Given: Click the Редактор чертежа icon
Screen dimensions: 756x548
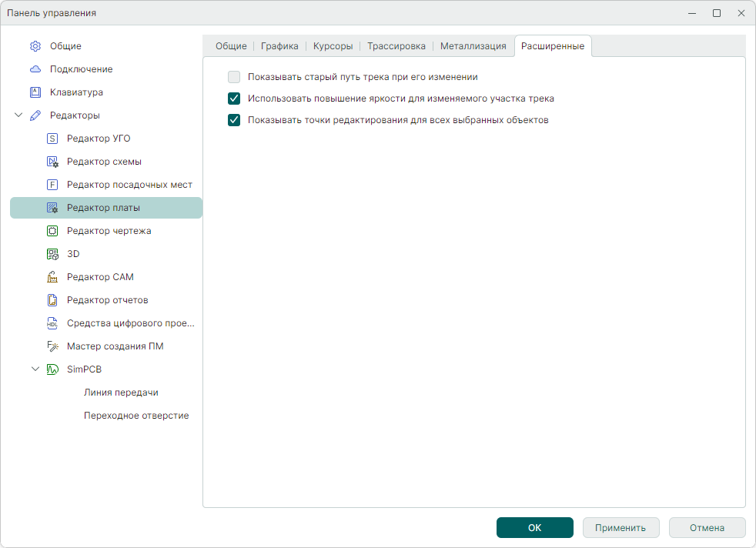Looking at the screenshot, I should (52, 231).
